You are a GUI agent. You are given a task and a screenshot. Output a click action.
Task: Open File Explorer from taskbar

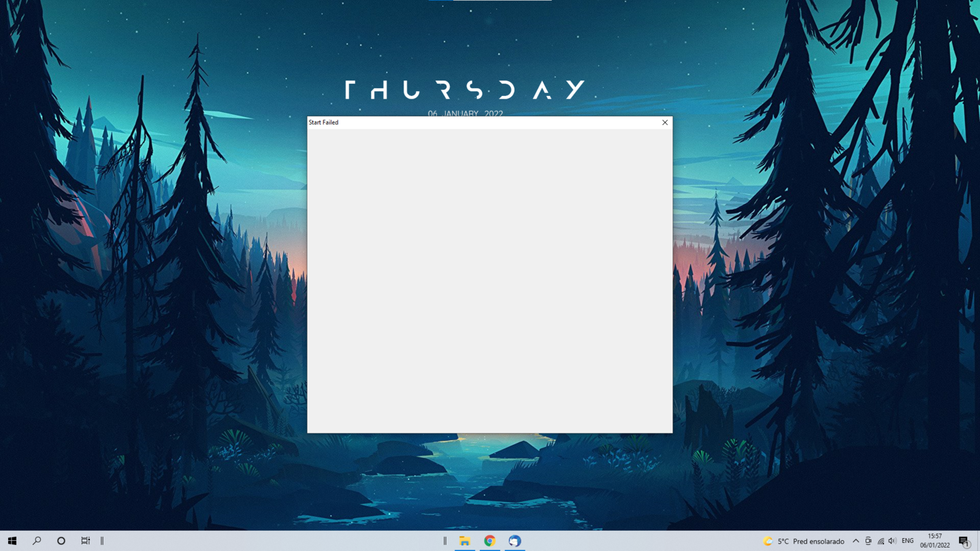point(465,541)
